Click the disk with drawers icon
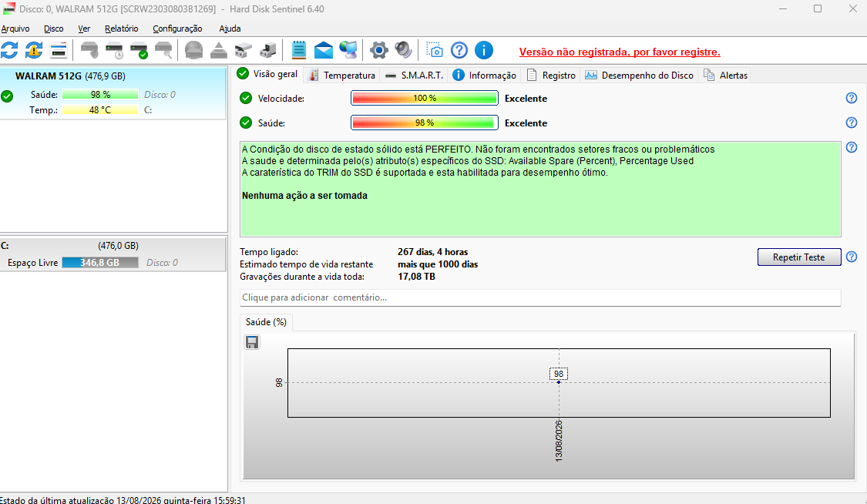867x504 pixels. (244, 50)
